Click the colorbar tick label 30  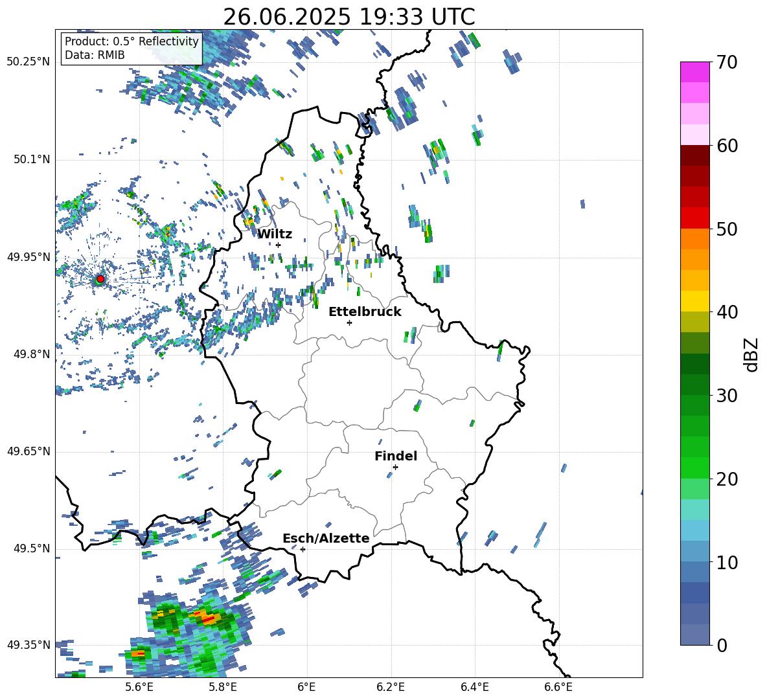click(x=727, y=396)
